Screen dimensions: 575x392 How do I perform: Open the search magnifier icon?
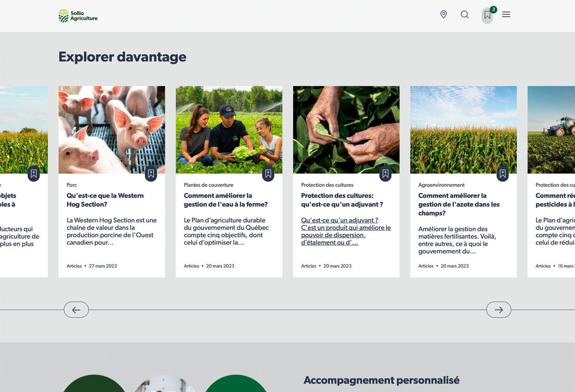[465, 15]
